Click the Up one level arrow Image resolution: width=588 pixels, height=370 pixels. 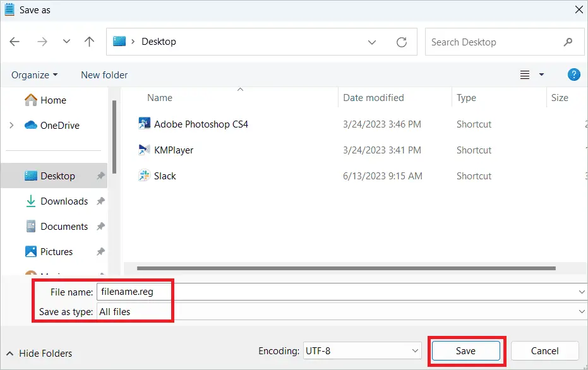click(x=89, y=42)
